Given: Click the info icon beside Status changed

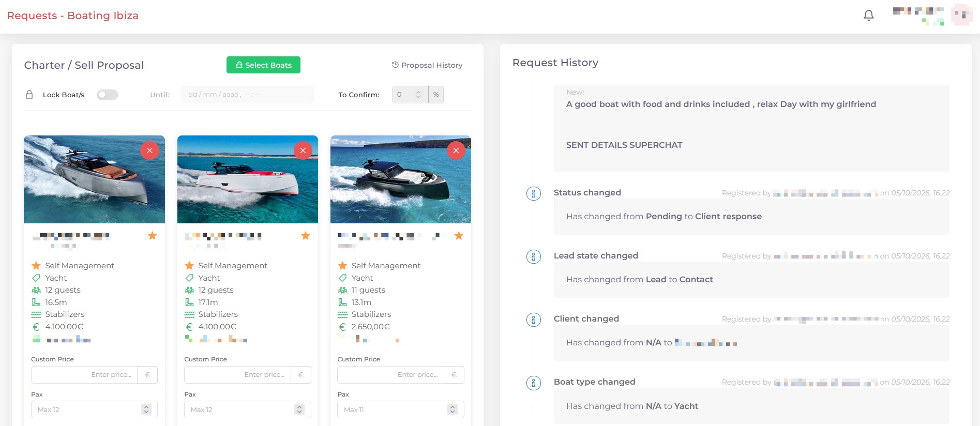Looking at the screenshot, I should [534, 193].
